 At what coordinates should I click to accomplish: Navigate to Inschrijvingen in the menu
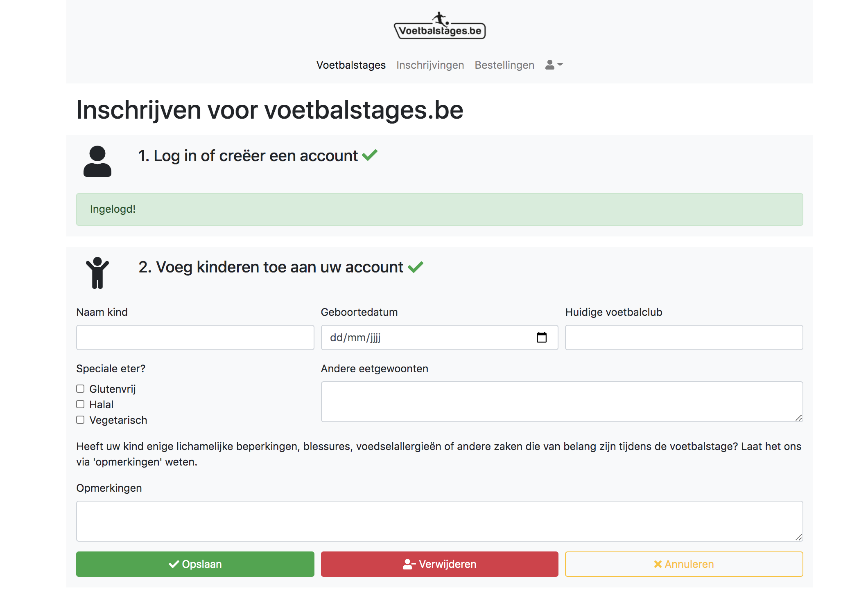[429, 65]
